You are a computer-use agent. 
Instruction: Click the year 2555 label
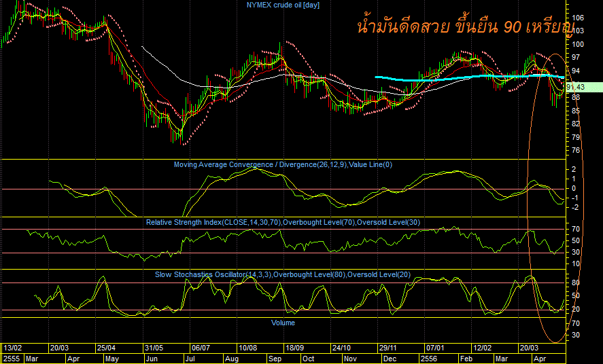[12, 359]
